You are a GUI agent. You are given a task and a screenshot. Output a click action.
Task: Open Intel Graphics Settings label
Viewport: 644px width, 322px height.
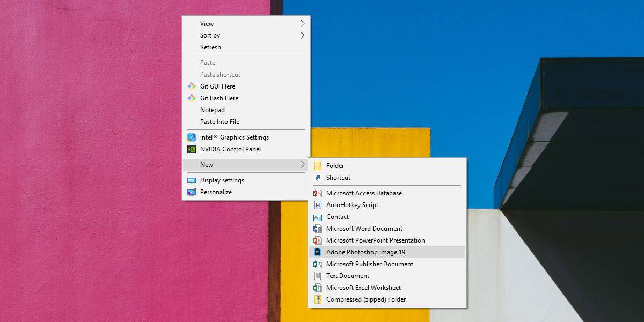coord(235,137)
